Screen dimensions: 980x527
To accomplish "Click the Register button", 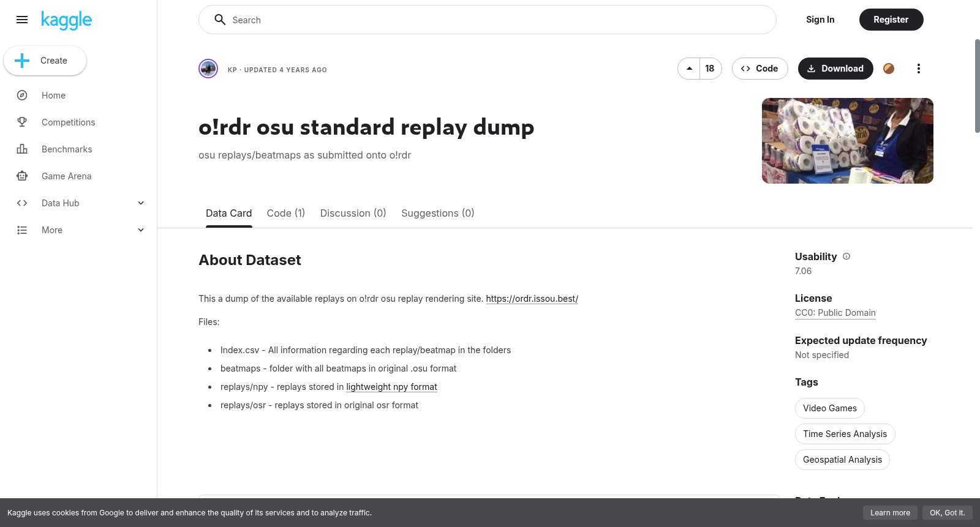I will pyautogui.click(x=891, y=20).
